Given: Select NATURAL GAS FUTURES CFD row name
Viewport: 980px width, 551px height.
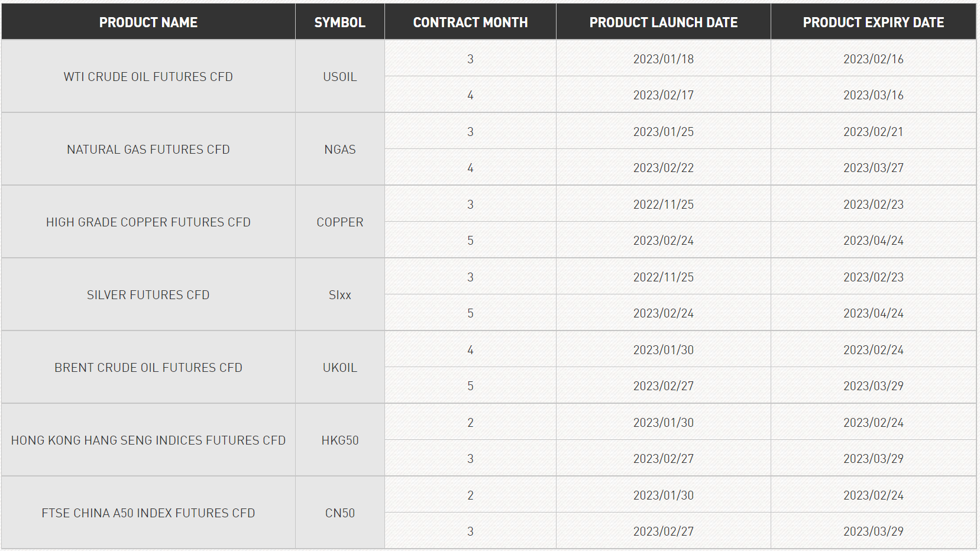Looking at the screenshot, I should pos(148,149).
